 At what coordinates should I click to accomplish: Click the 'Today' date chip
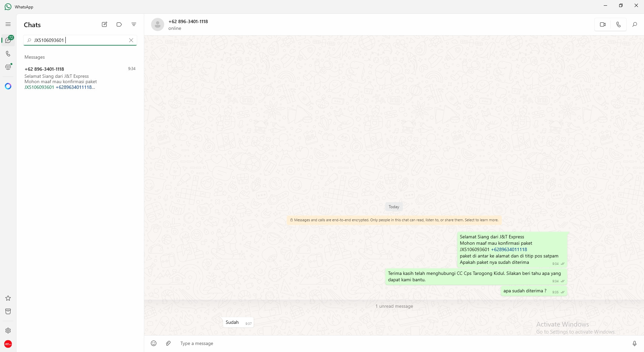(394, 207)
